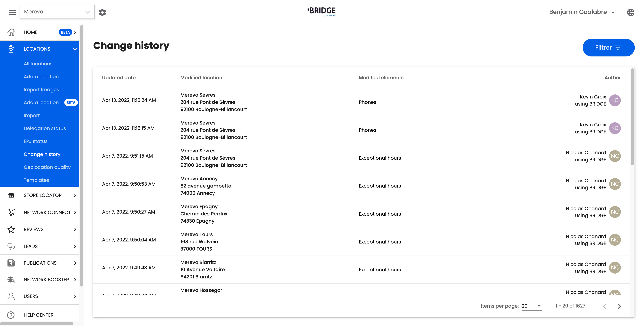Viewport: 644px width, 326px height.
Task: Click the BRIDGE solocal logo
Action: click(321, 12)
